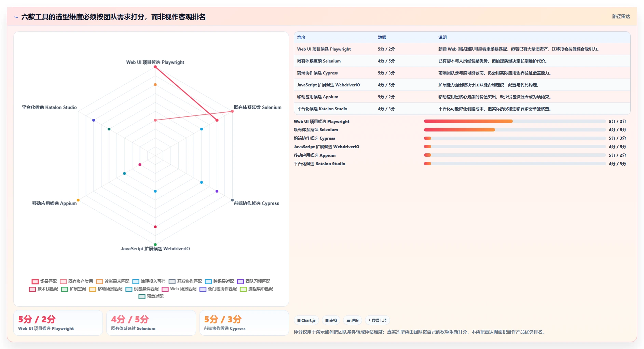
Task: Click the 设备条件匹配 legend color box
Action: tap(129, 289)
